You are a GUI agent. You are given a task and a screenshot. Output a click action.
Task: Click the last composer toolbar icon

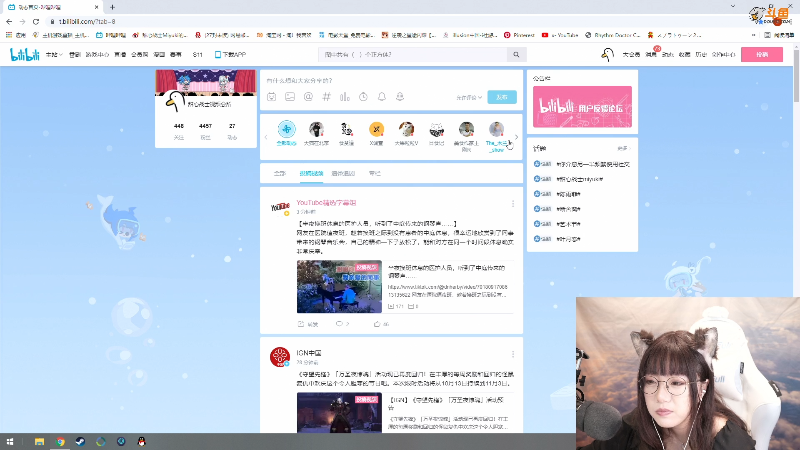400,97
